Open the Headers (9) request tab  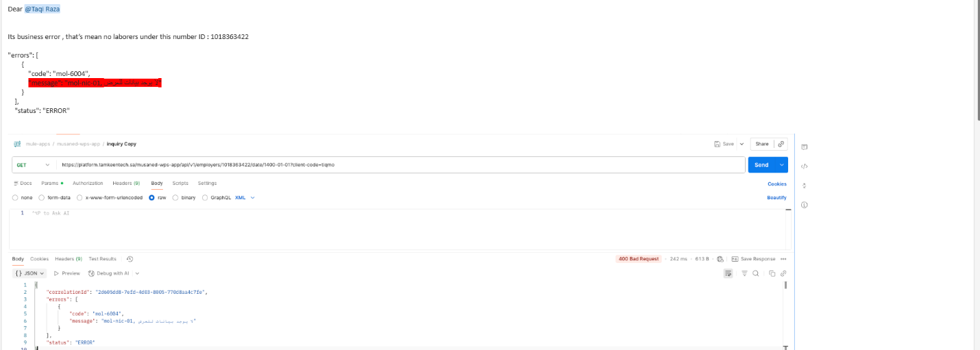pyautogui.click(x=126, y=184)
